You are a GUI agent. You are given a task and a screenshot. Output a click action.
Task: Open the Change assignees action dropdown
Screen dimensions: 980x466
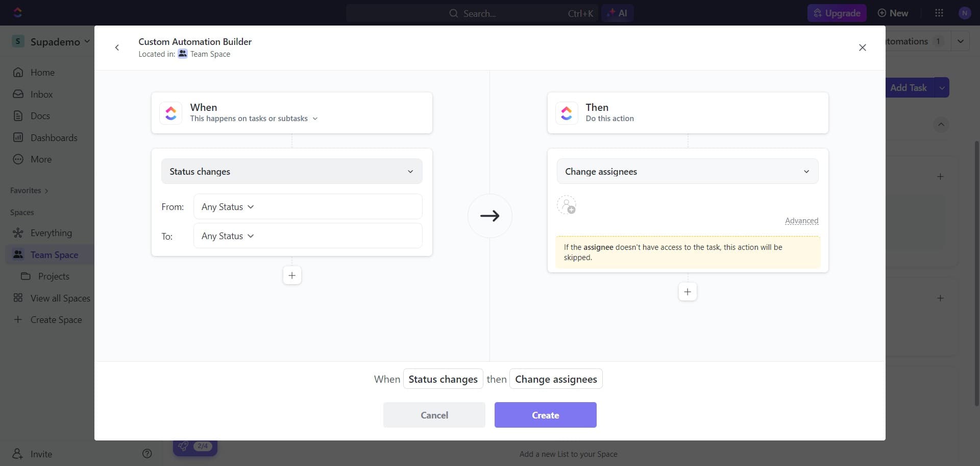click(x=687, y=171)
